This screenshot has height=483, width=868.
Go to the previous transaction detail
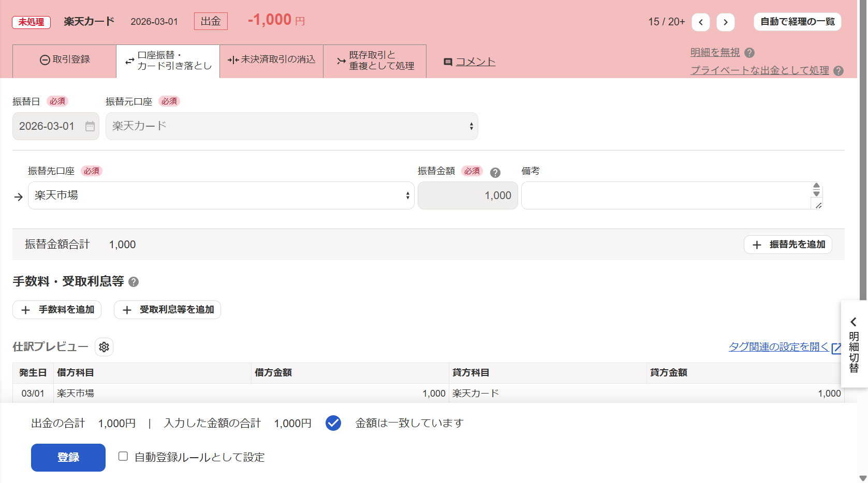(x=701, y=22)
